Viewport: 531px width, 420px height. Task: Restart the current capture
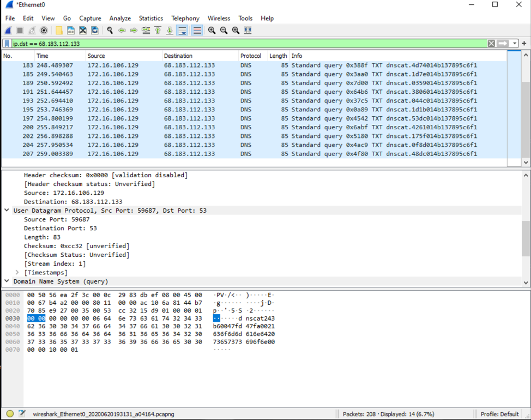point(32,31)
